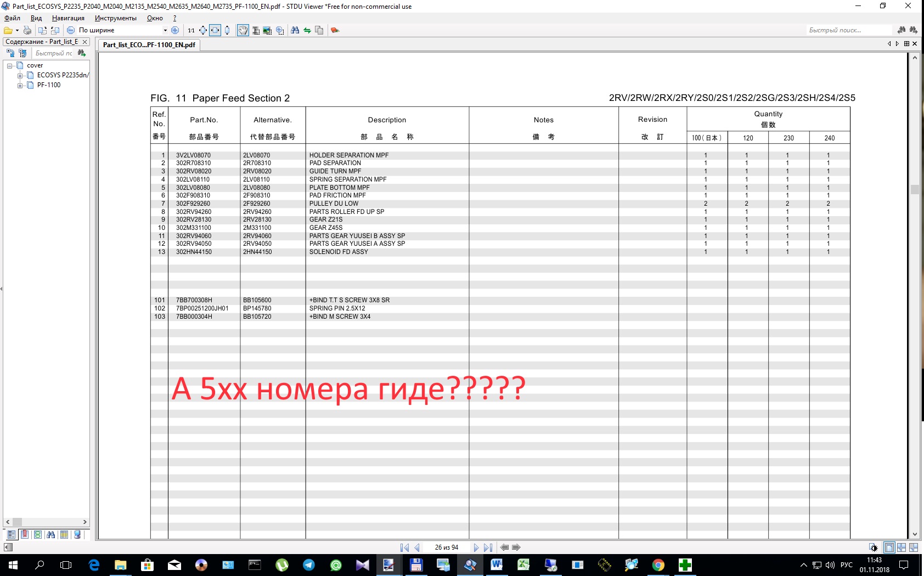Click the printer icon in the toolbar
This screenshot has height=576, width=924.
click(27, 30)
